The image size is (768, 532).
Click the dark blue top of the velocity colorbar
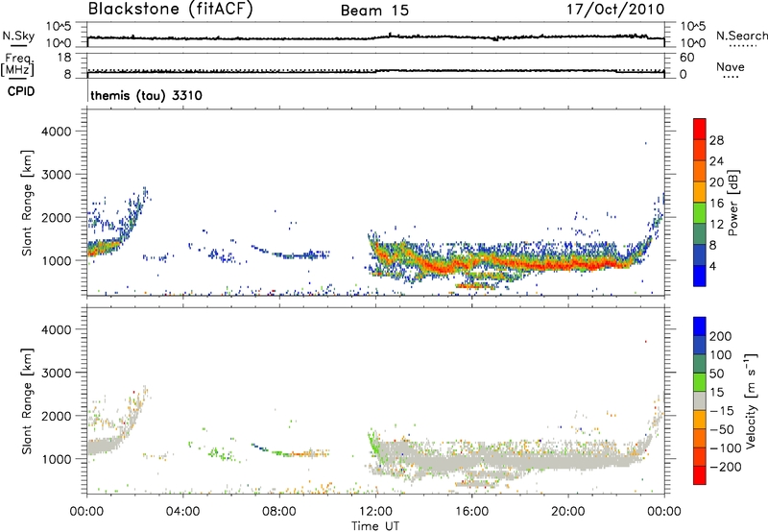coord(700,326)
